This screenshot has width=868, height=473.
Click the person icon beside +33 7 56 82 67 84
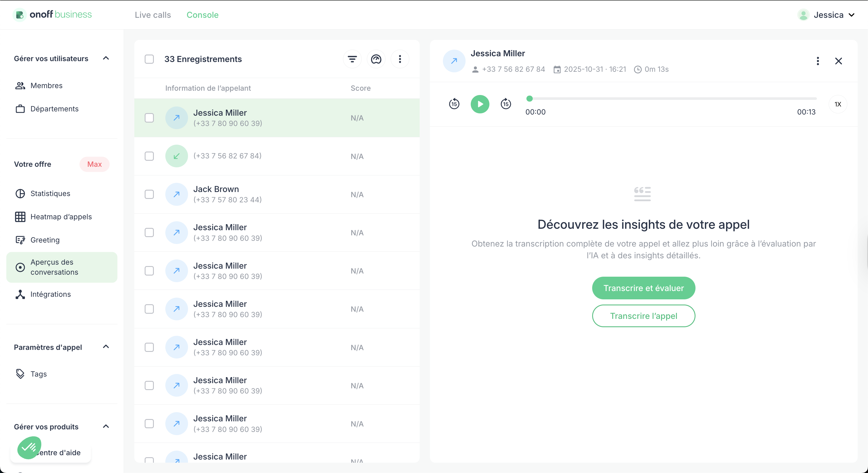click(x=475, y=69)
